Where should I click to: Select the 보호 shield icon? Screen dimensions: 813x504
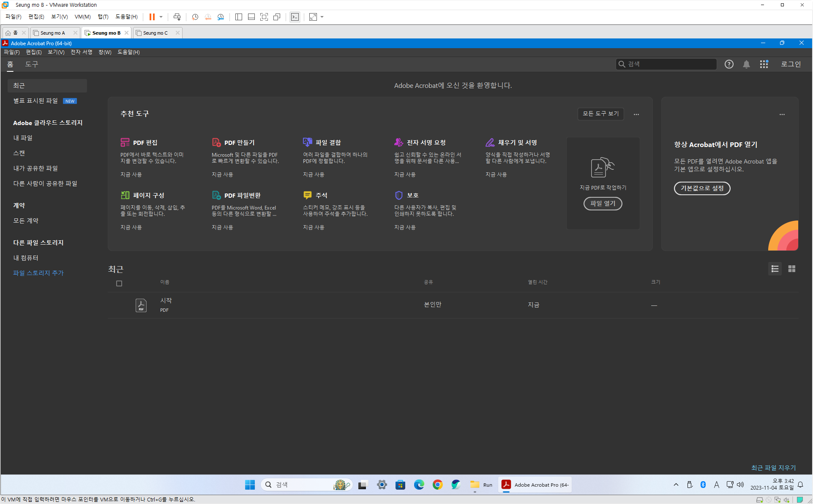(x=398, y=195)
